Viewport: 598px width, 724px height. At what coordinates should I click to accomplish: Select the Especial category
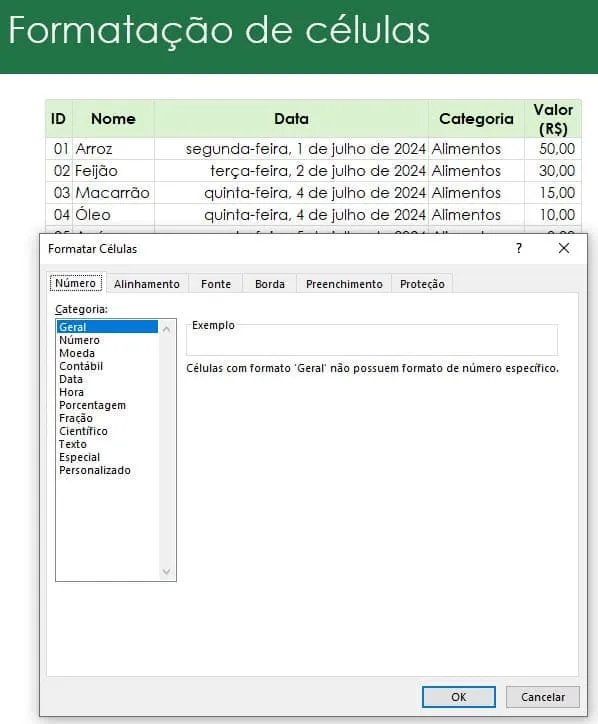tap(107, 457)
